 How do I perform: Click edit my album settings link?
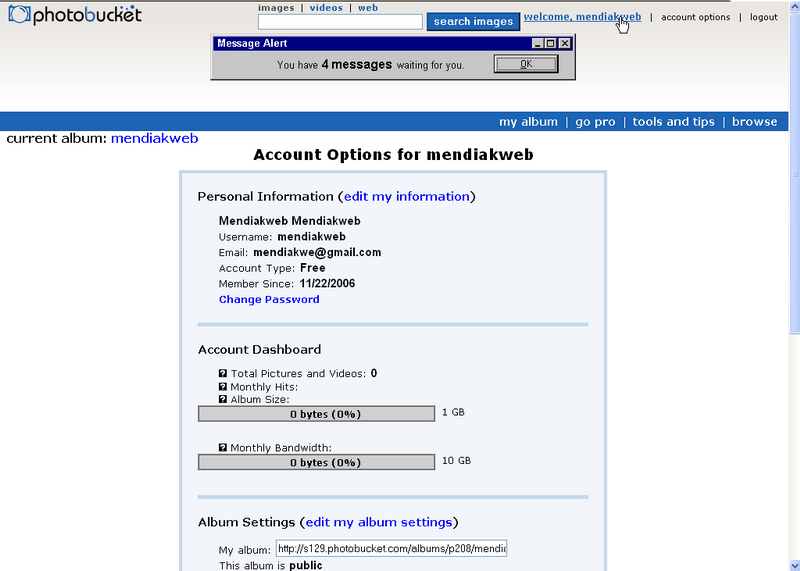click(379, 522)
